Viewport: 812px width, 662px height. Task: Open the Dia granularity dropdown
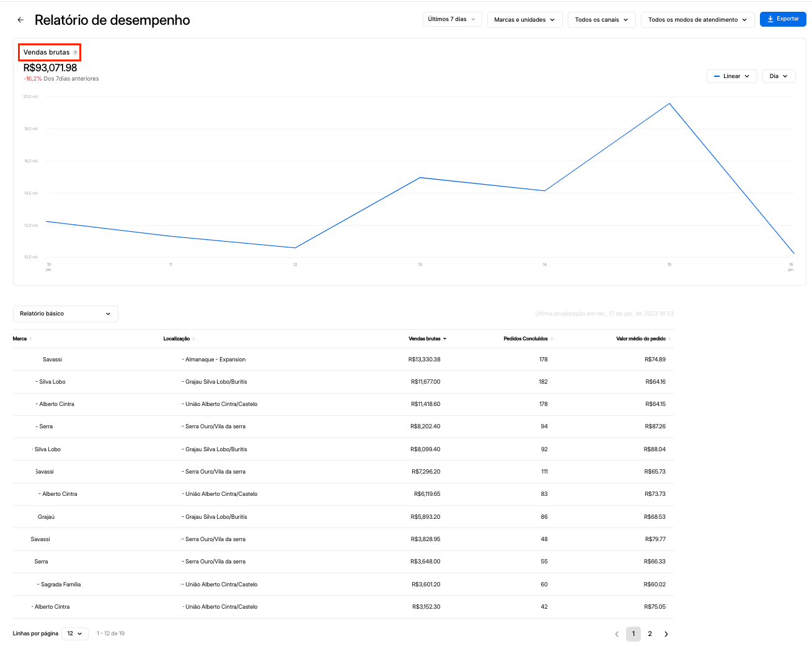[x=779, y=76]
